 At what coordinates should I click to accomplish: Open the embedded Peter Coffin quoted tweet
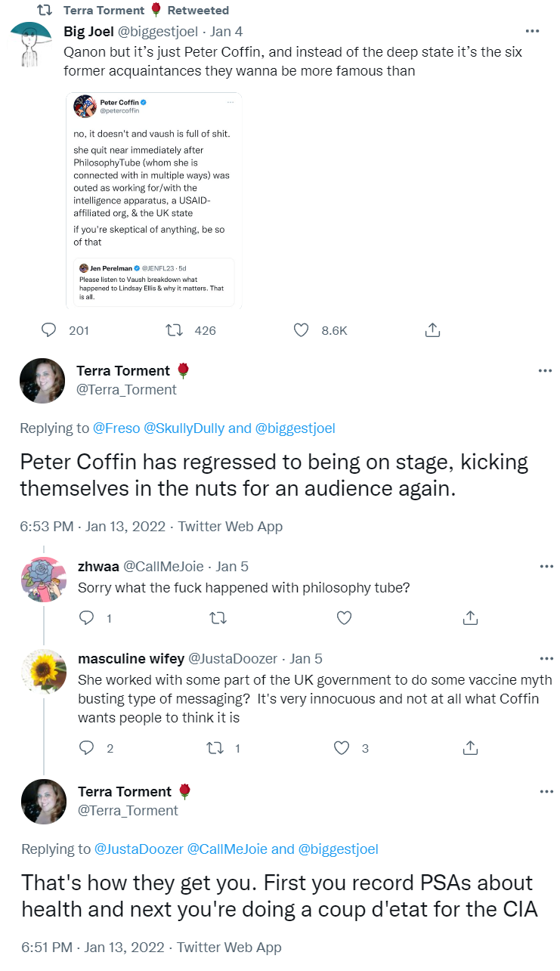[153, 199]
